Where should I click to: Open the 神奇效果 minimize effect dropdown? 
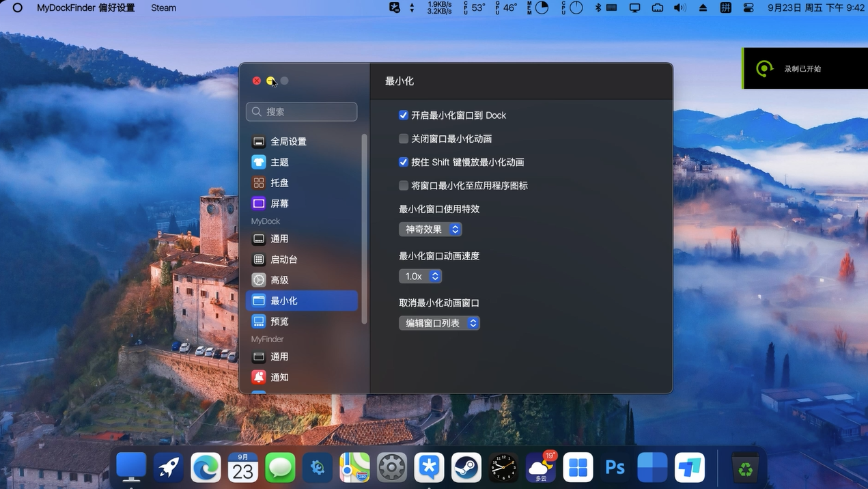[430, 229]
